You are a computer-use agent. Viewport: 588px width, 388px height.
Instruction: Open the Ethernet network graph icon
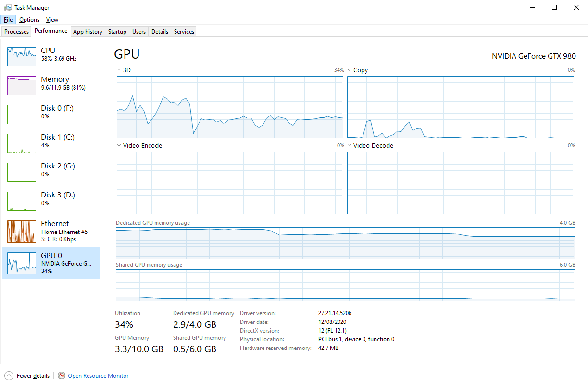click(x=22, y=232)
